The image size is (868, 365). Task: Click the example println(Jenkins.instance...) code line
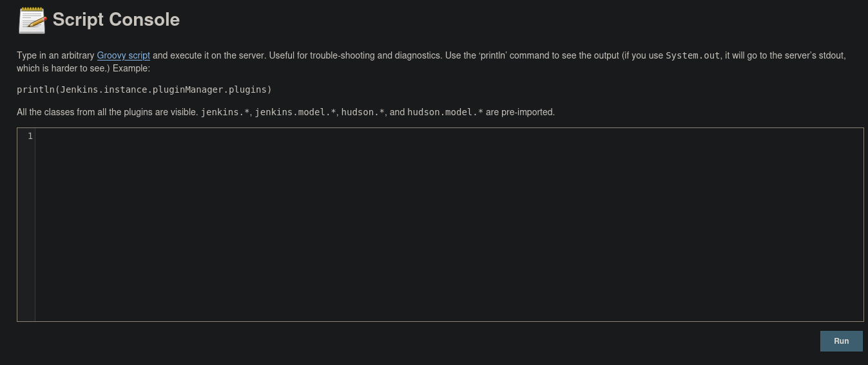(x=144, y=89)
